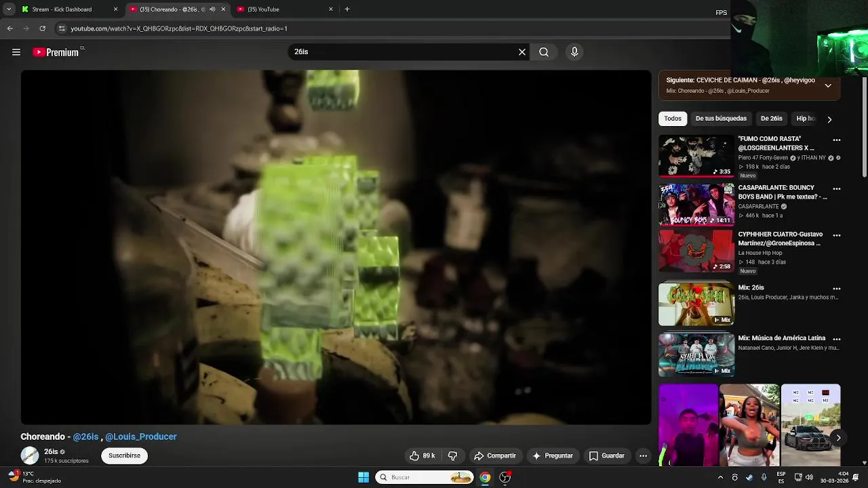Open volume control in system tray
Image resolution: width=868 pixels, height=488 pixels.
pos(809,477)
